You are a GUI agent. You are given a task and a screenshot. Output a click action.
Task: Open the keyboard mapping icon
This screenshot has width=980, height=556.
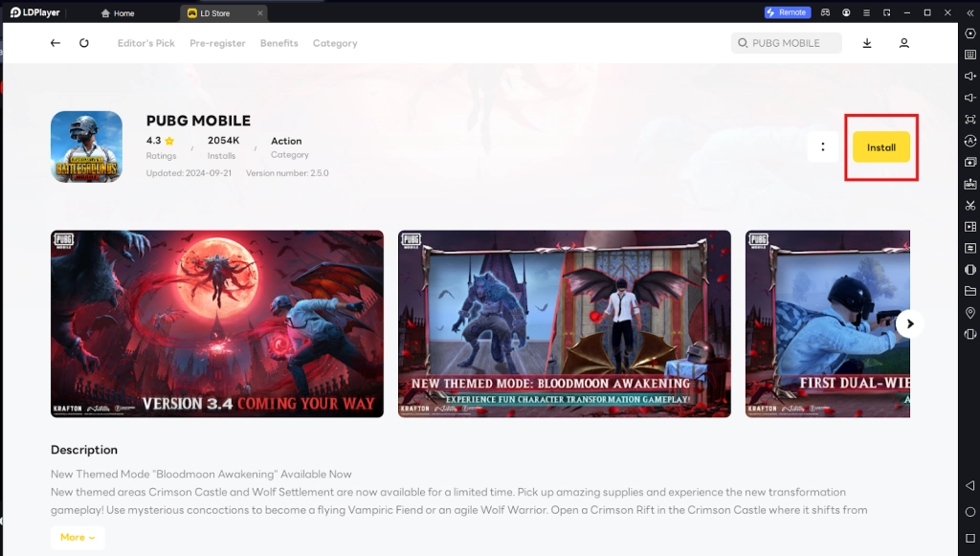(970, 55)
